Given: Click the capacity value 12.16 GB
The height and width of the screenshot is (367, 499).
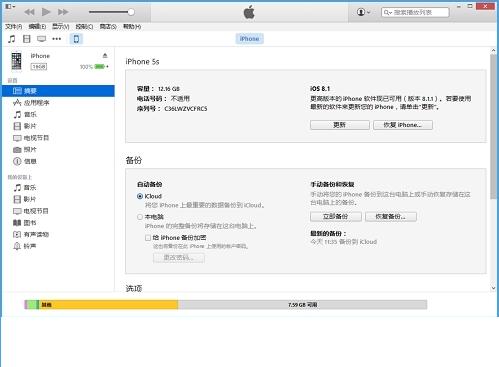Looking at the screenshot, I should pyautogui.click(x=169, y=89).
